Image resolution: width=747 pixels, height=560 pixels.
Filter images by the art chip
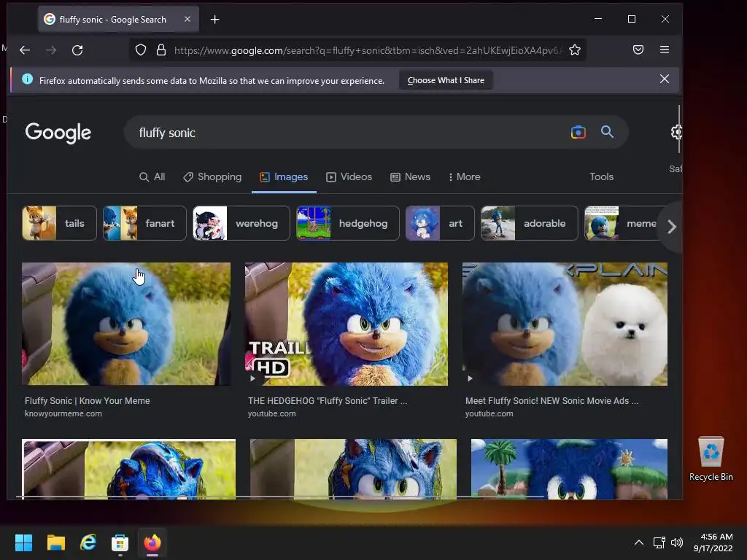440,223
